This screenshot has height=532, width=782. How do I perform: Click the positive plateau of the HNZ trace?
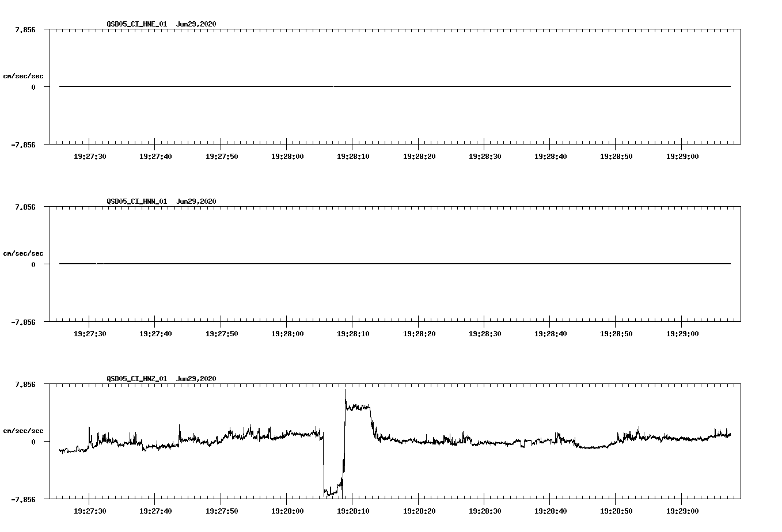(x=358, y=407)
